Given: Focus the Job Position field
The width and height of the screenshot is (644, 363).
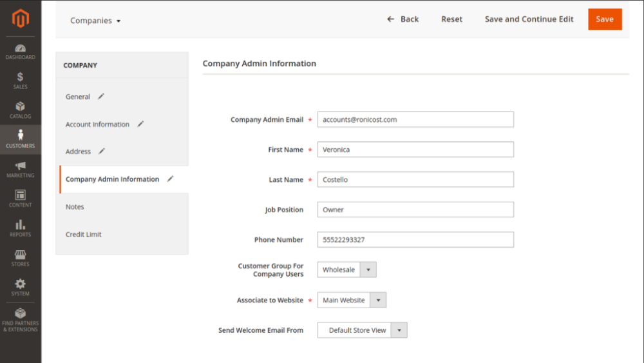Looking at the screenshot, I should (x=415, y=210).
